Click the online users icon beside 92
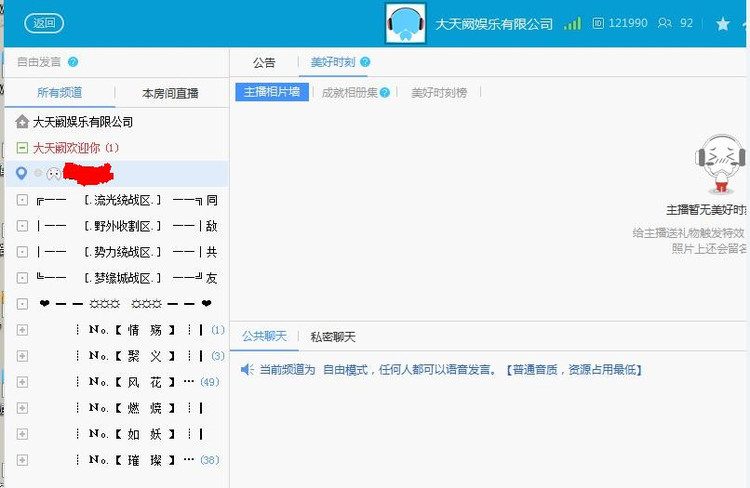 click(x=665, y=23)
